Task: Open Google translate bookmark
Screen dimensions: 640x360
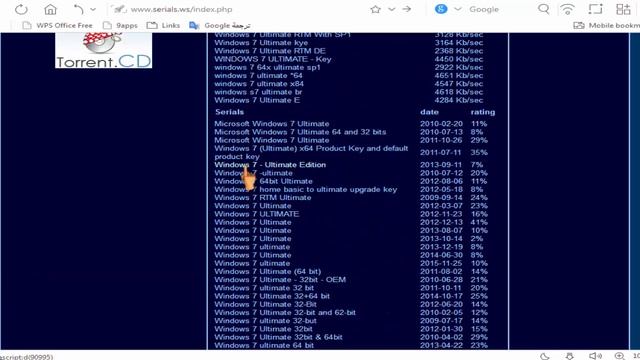Action: (220, 25)
